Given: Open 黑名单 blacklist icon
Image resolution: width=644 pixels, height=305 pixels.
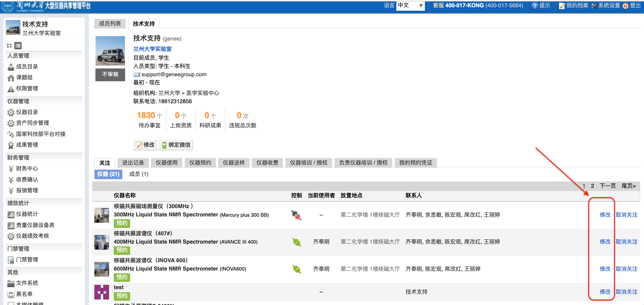Looking at the screenshot, I should pyautogui.click(x=11, y=294).
